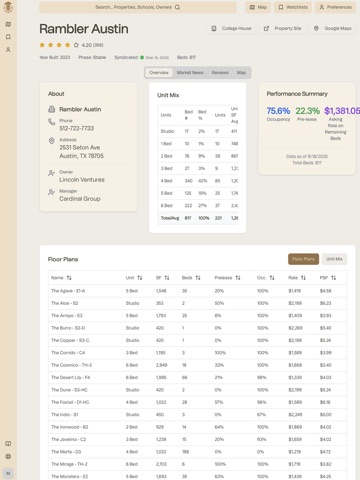This screenshot has height=480, width=360.
Task: Click the 4 Bed row in Unit Mix
Action: (x=198, y=181)
